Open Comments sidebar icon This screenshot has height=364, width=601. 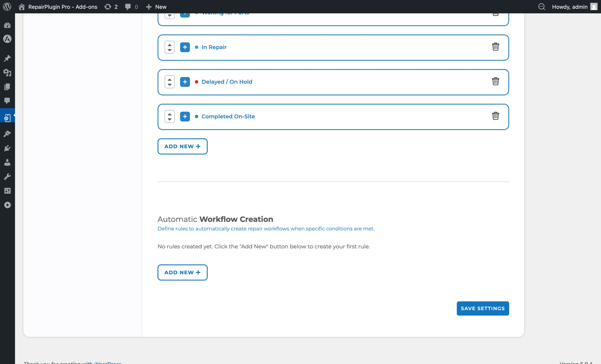click(x=7, y=101)
